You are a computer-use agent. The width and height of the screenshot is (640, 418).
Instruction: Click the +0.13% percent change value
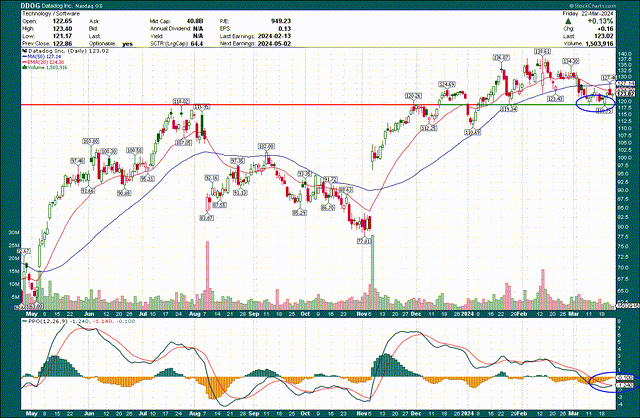599,21
